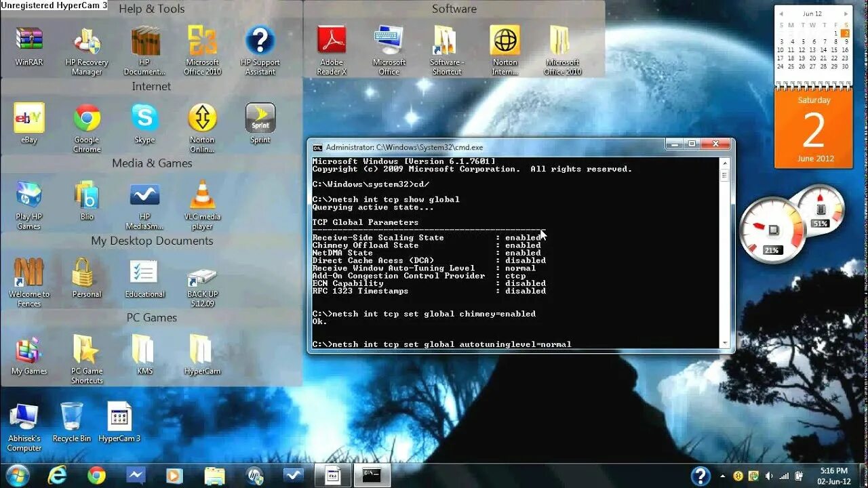This screenshot has height=488, width=868.
Task: Click the orange Saturday 2 date panel
Action: pos(813,129)
